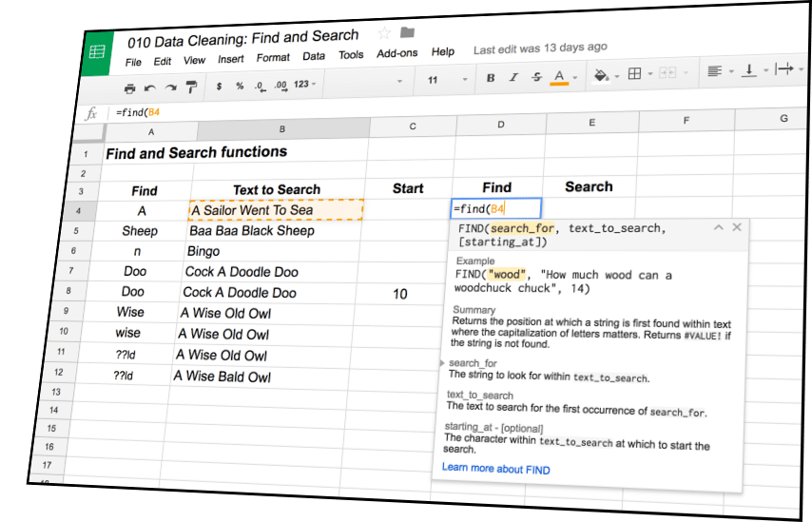Select column B header
Viewport: 812px width, 522px height.
(x=282, y=129)
